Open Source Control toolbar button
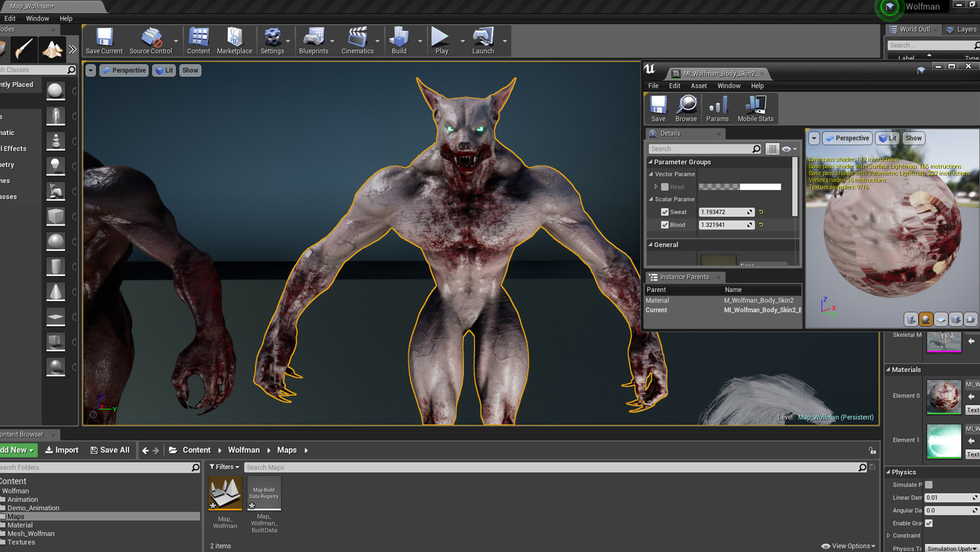 click(151, 41)
